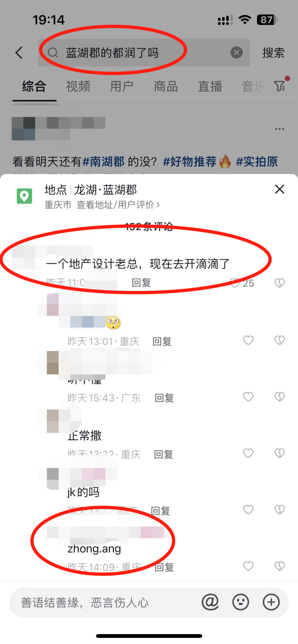Insert a mention with the @ icon
Image resolution: width=298 pixels, height=644 pixels.
(210, 602)
